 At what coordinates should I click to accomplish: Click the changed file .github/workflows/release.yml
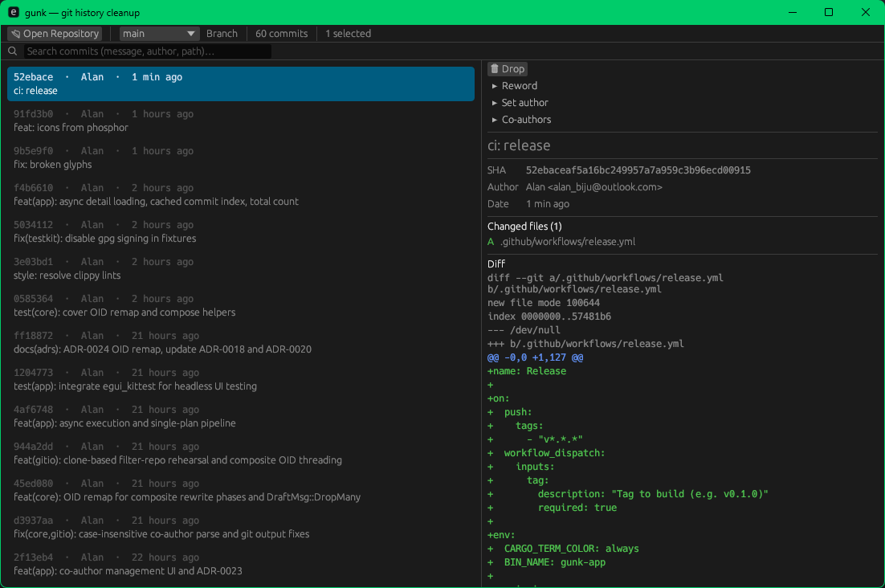[x=567, y=242]
